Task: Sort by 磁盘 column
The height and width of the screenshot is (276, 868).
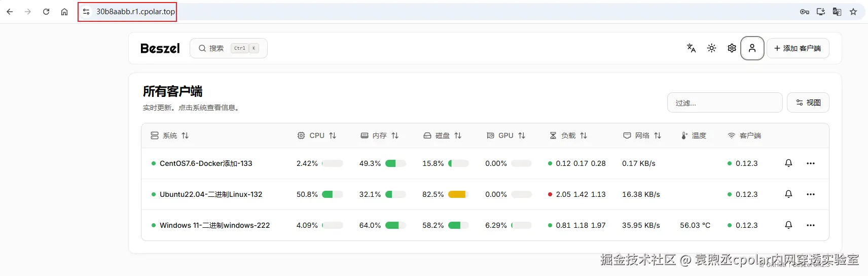Action: [x=443, y=135]
